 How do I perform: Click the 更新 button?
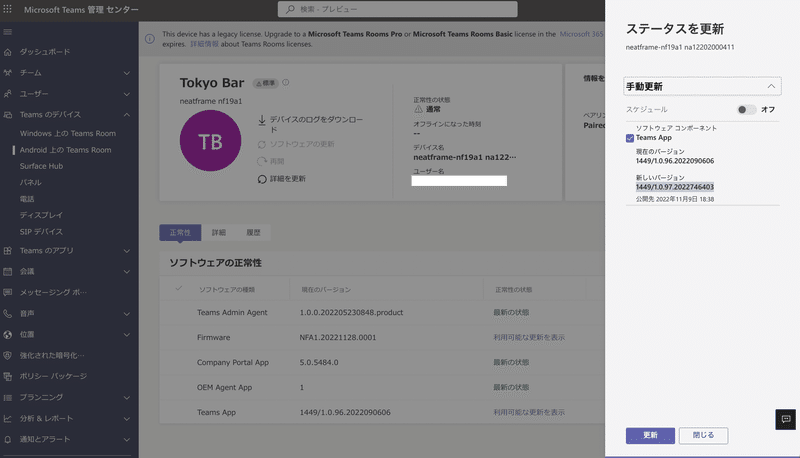coord(650,436)
